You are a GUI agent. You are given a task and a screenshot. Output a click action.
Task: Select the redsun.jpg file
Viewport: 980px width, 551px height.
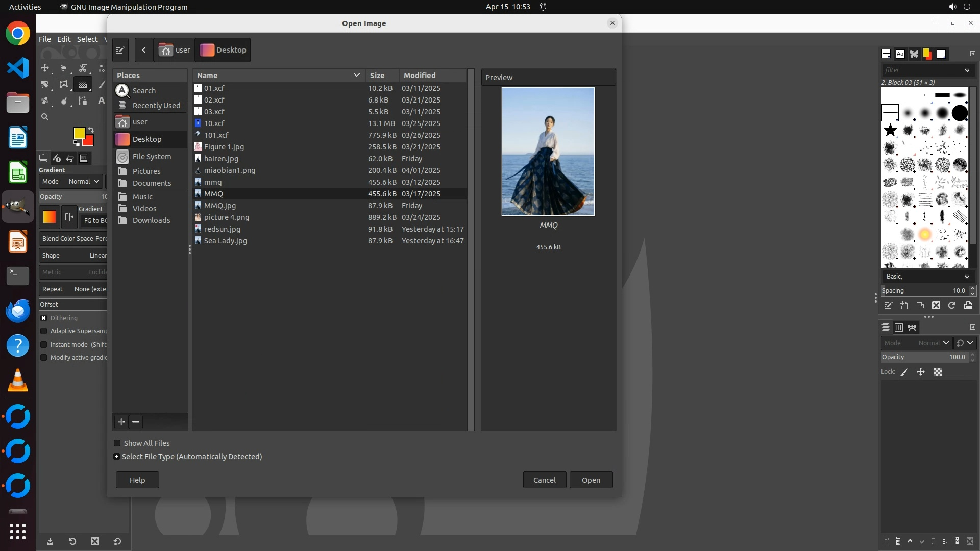pos(222,229)
